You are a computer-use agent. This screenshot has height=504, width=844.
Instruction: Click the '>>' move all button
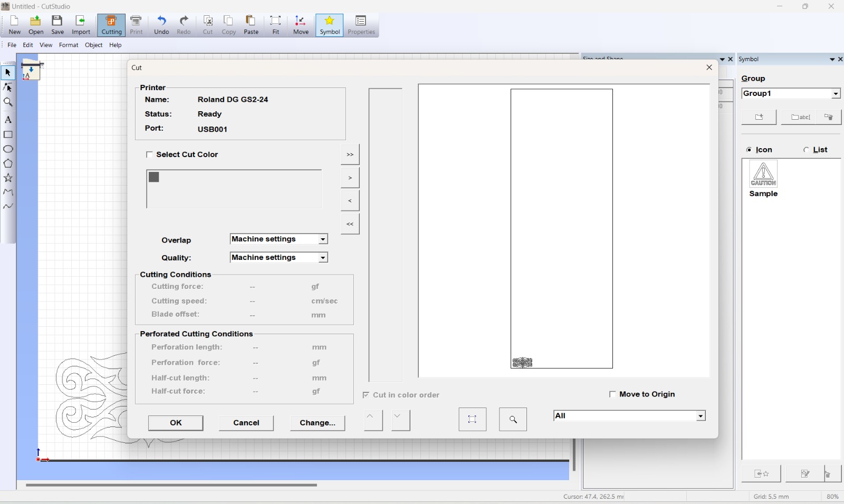[x=350, y=155]
